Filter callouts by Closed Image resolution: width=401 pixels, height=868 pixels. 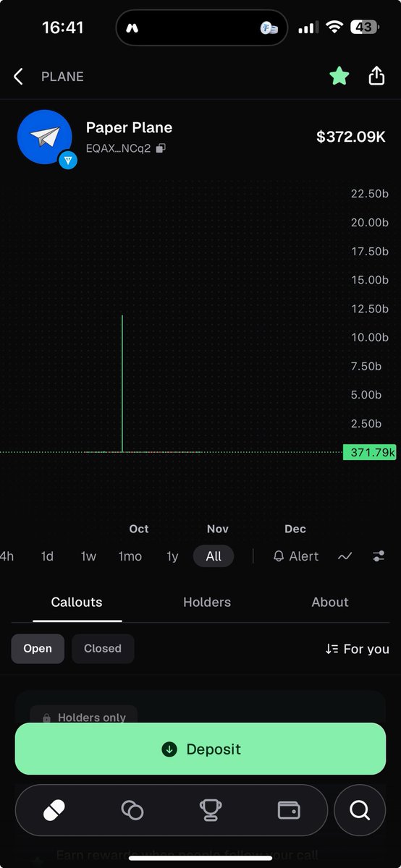coord(103,649)
